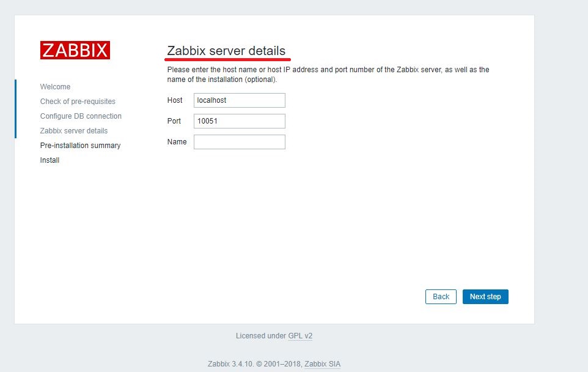Open the GPL v2 license link
Image resolution: width=588 pixels, height=372 pixels.
point(300,336)
